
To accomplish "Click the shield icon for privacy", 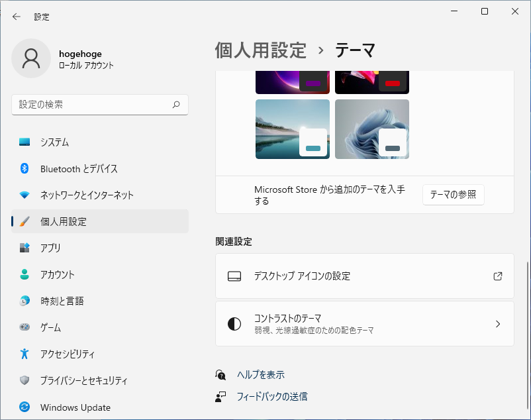I will click(x=24, y=380).
